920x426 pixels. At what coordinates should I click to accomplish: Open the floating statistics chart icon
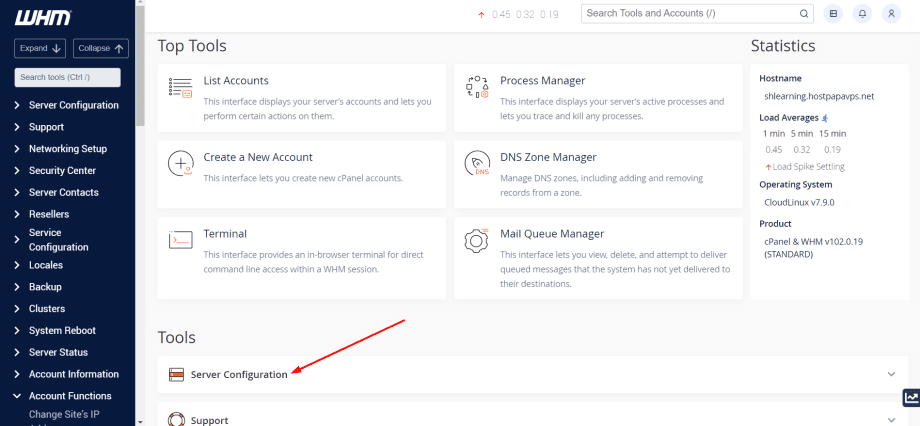[911, 398]
